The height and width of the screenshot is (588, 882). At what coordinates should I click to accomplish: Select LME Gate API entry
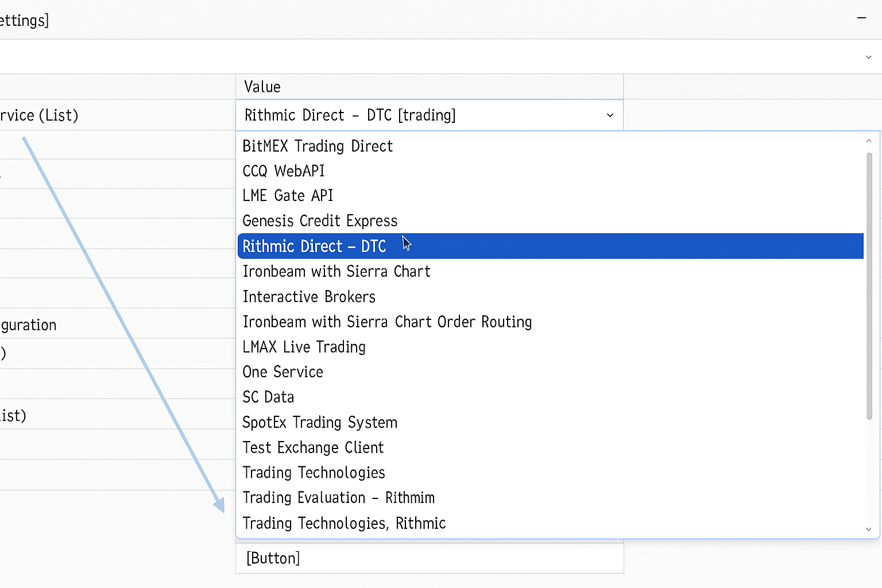point(550,196)
